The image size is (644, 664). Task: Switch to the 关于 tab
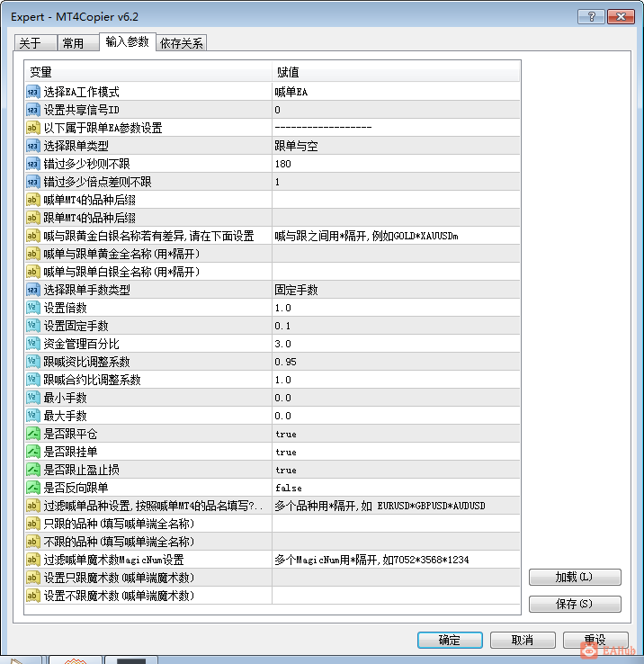[36, 43]
